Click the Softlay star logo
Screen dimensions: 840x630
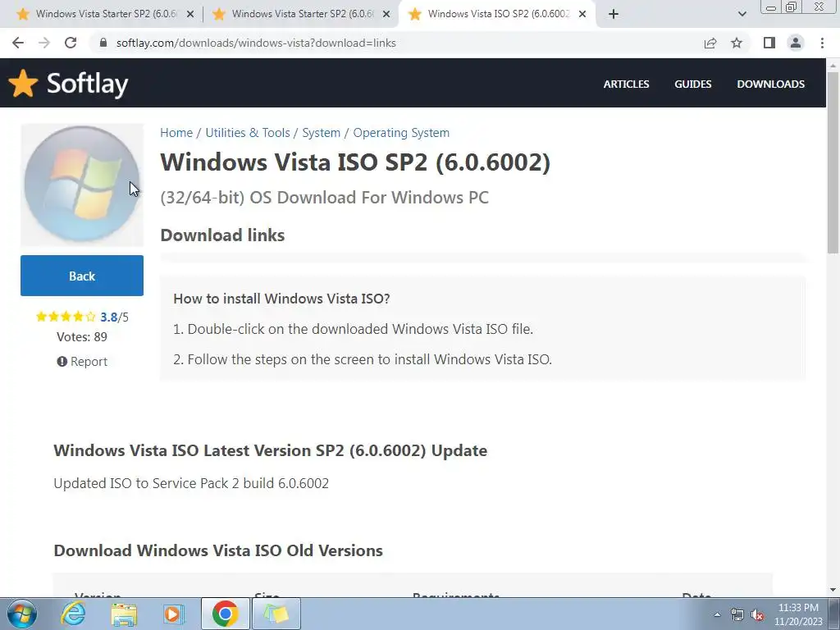click(23, 84)
